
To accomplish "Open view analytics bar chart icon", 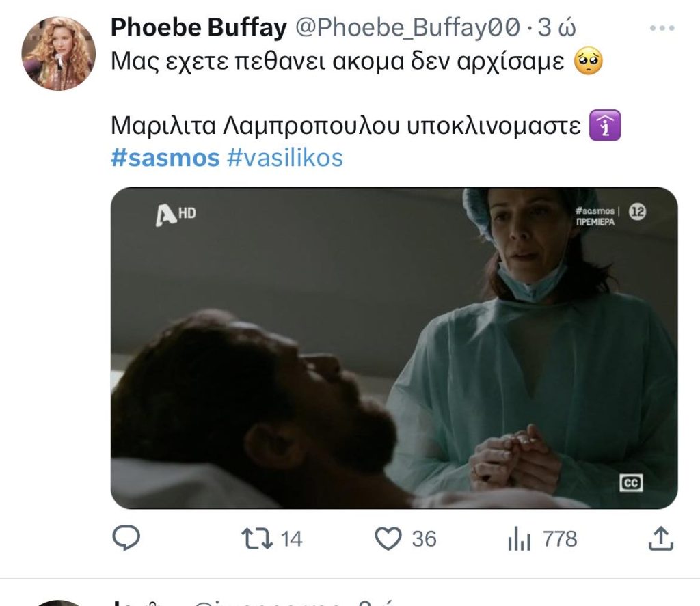I will [519, 538].
